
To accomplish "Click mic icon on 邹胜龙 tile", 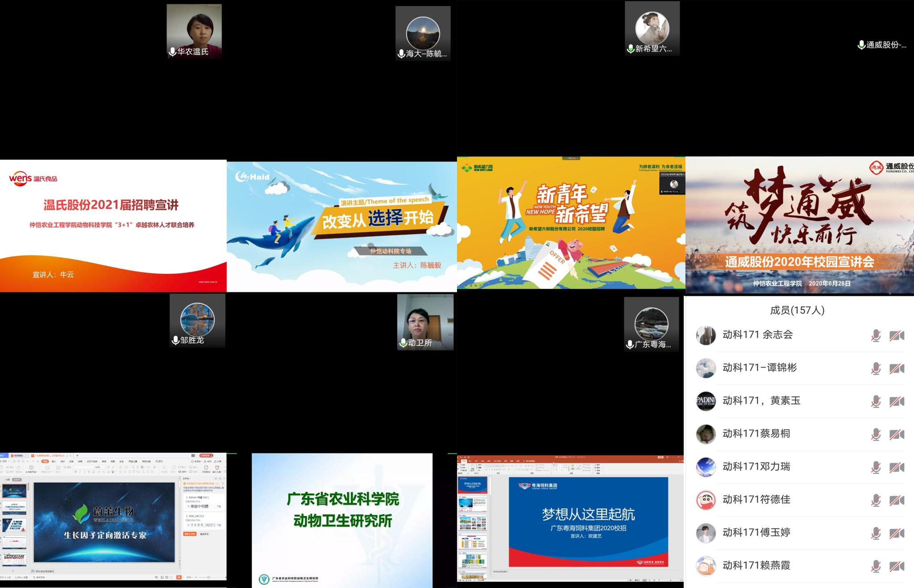I will [175, 340].
